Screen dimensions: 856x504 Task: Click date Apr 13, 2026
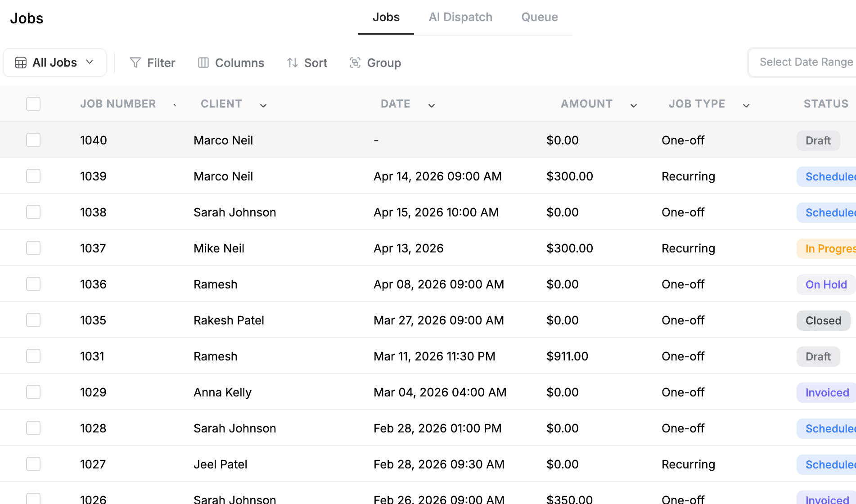coord(409,248)
